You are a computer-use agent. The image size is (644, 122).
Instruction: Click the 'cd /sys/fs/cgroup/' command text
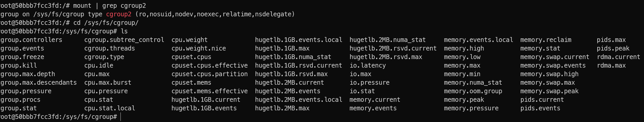coord(106,23)
